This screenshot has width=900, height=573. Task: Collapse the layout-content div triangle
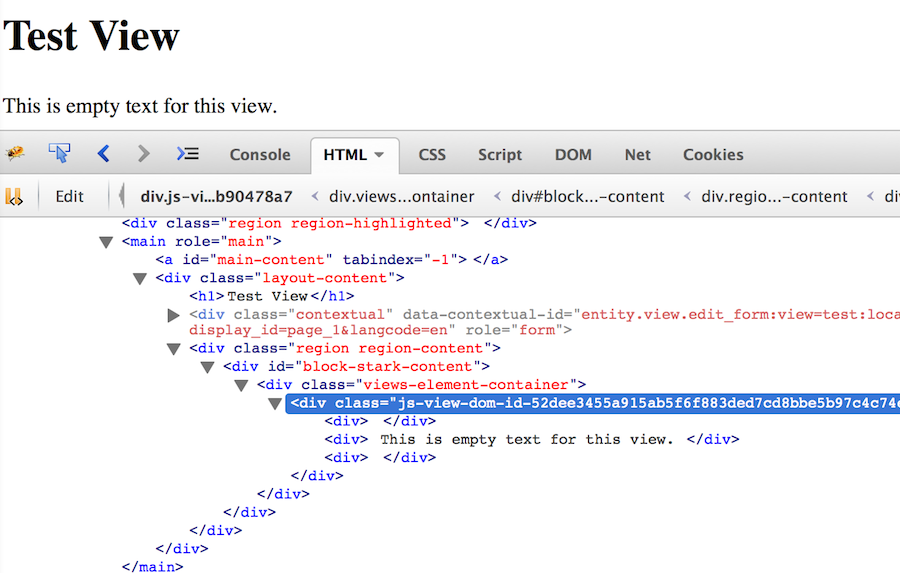point(140,278)
